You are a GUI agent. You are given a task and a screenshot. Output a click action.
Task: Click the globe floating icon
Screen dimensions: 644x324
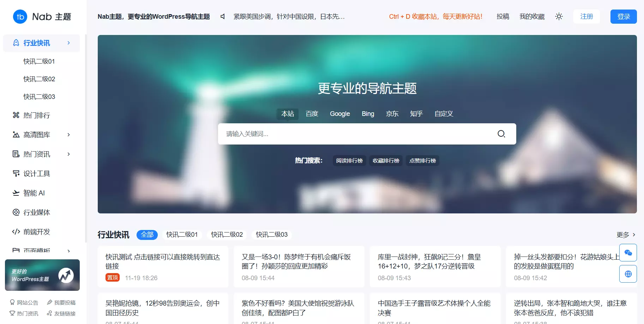pyautogui.click(x=628, y=274)
